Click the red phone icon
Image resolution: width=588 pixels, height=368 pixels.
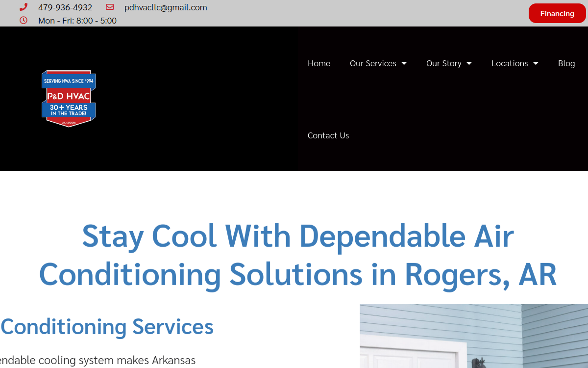[x=24, y=7]
